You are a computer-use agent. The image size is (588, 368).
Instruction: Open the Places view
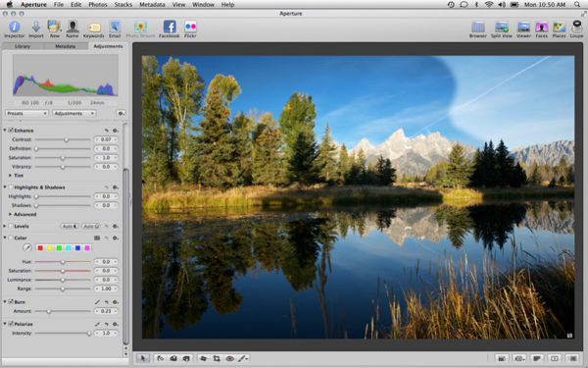click(559, 29)
